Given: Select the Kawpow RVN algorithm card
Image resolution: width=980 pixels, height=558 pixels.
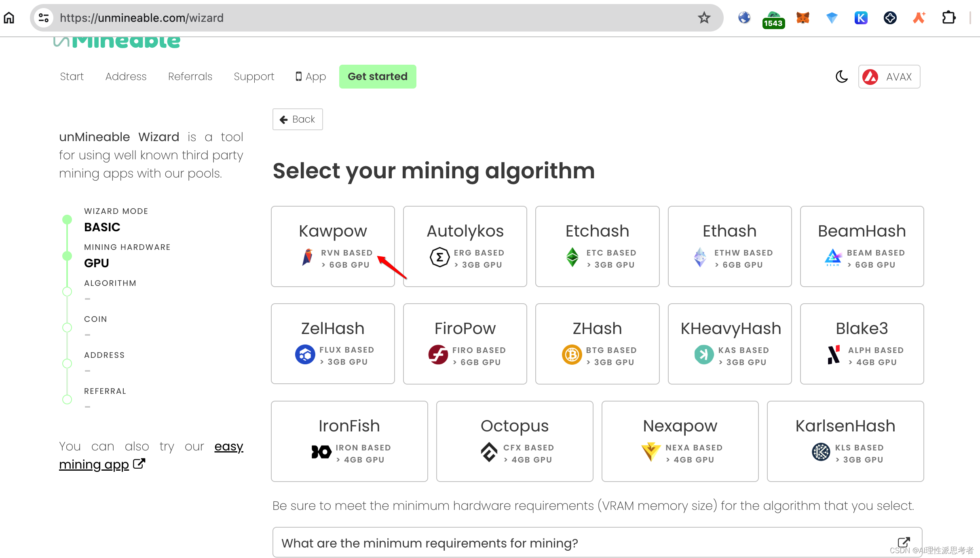Looking at the screenshot, I should click(x=333, y=246).
